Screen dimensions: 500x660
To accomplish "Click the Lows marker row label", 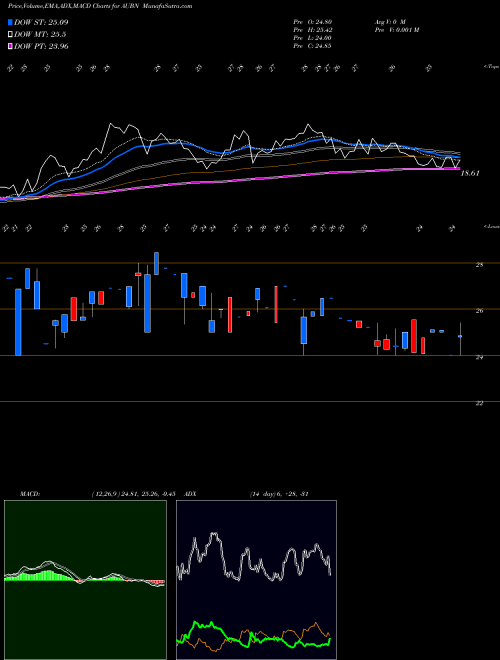I will pyautogui.click(x=491, y=226).
